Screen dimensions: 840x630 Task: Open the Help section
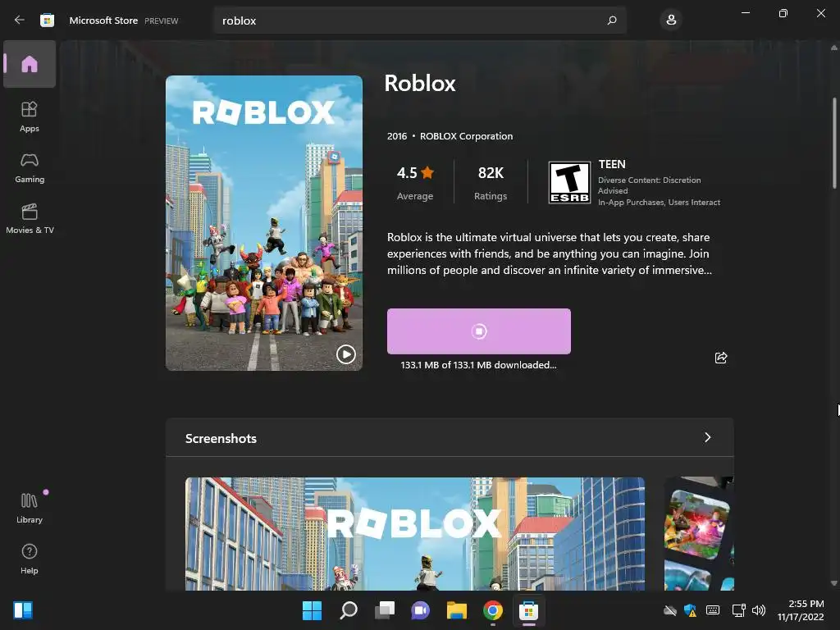click(x=30, y=559)
